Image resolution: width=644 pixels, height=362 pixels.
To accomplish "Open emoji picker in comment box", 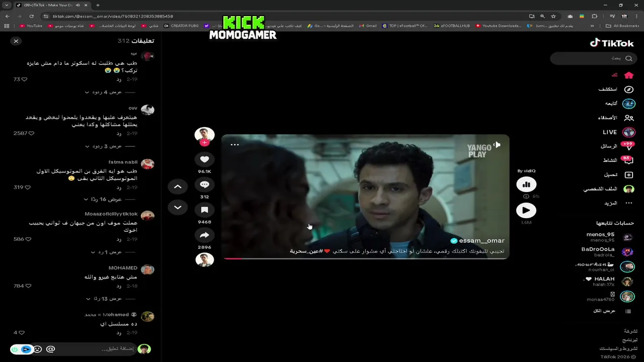I will click(37, 349).
